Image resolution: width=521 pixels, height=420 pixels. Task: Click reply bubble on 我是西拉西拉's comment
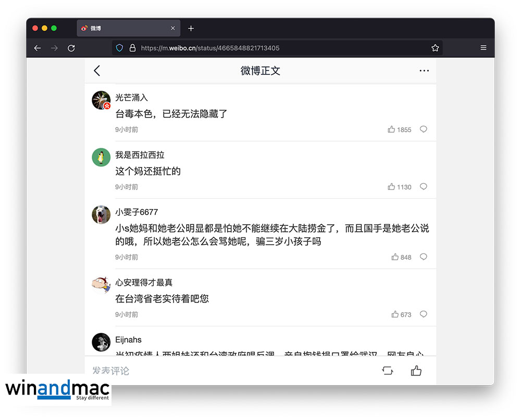pyautogui.click(x=424, y=187)
